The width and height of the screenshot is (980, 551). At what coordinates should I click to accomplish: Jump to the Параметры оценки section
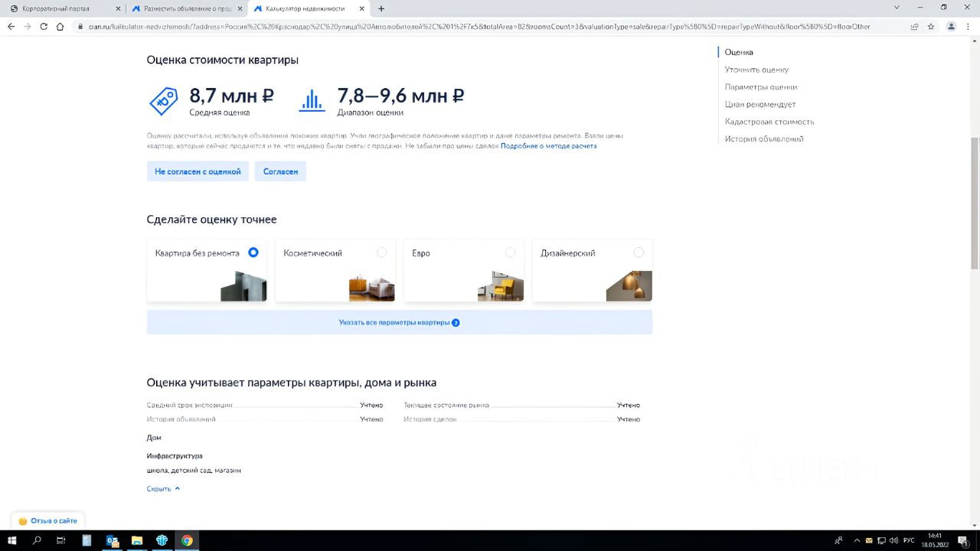tap(761, 87)
